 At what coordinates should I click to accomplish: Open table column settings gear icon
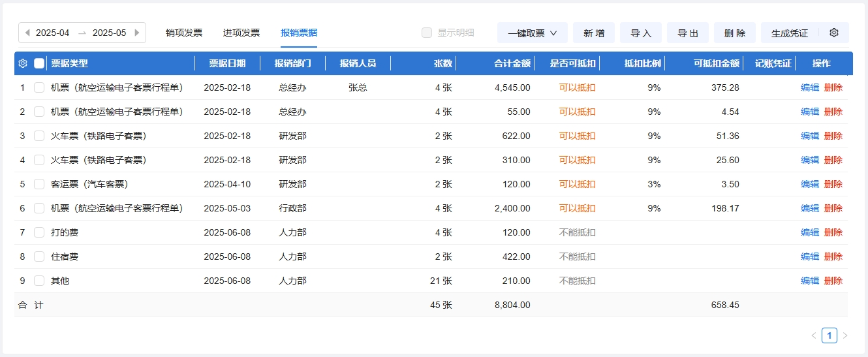(x=23, y=63)
